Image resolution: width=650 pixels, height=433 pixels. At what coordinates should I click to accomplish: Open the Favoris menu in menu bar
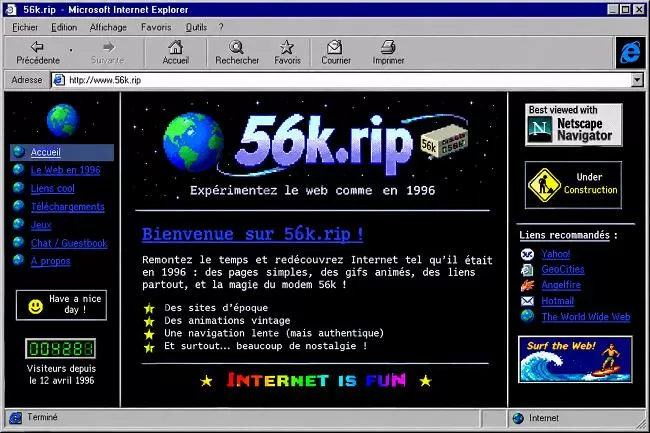click(x=156, y=27)
